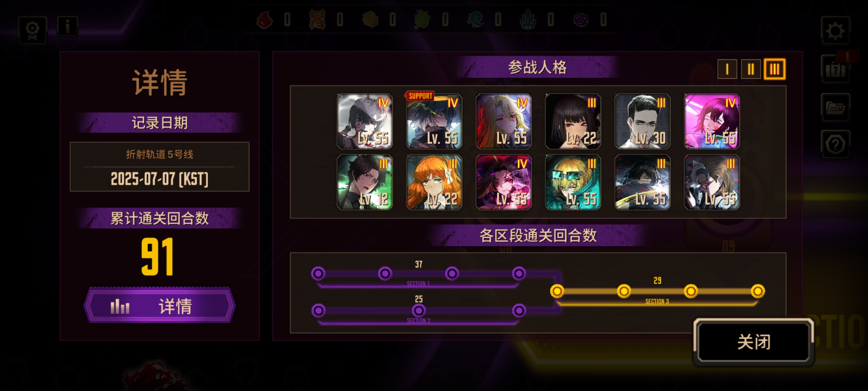Open the medal badge icon top-left
The width and height of the screenshot is (868, 391).
point(33,30)
